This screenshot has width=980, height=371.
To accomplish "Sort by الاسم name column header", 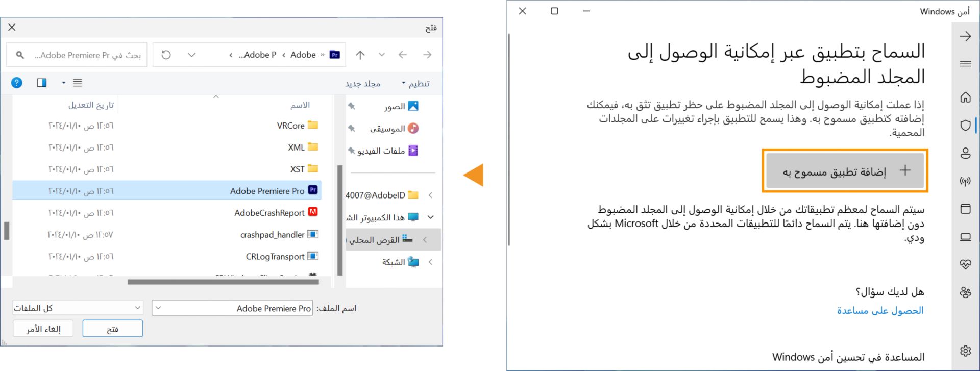I will click(x=300, y=105).
